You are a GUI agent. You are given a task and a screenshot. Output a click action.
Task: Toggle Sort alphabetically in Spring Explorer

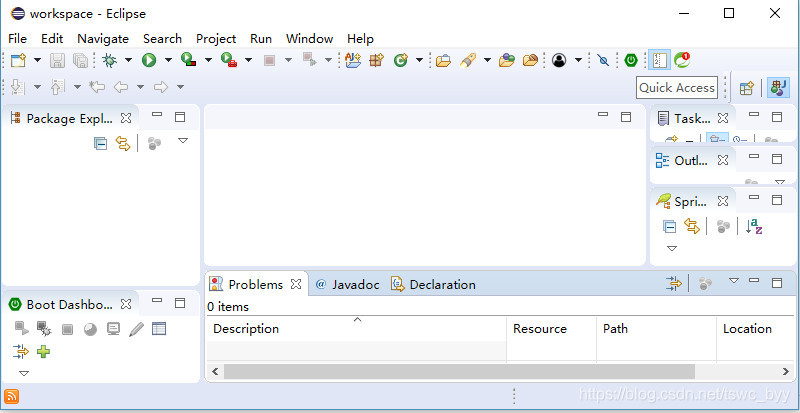pyautogui.click(x=754, y=226)
